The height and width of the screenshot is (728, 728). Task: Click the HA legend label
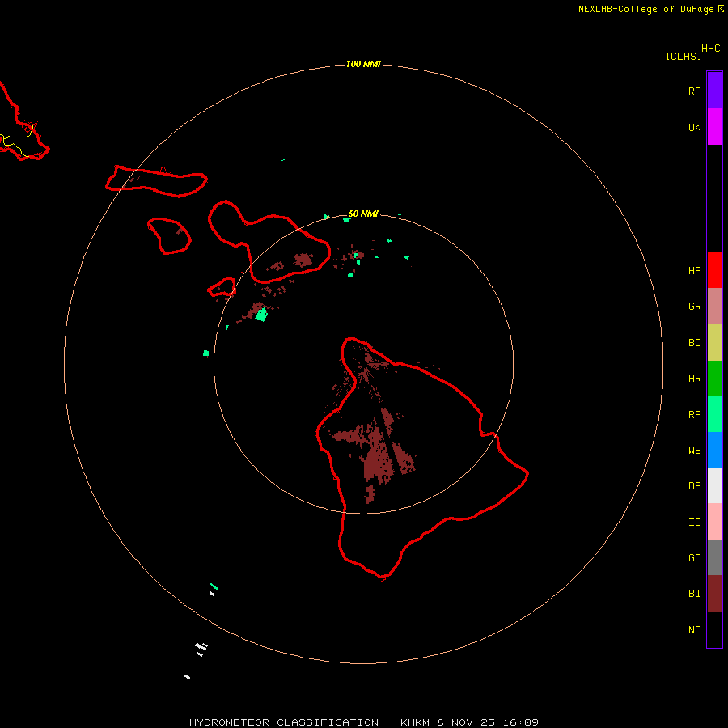(694, 270)
